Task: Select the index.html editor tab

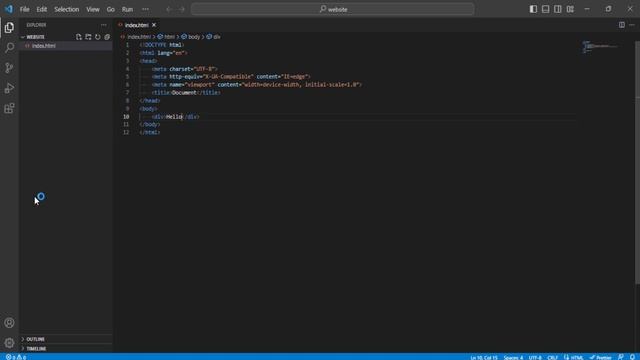Action: point(136,25)
